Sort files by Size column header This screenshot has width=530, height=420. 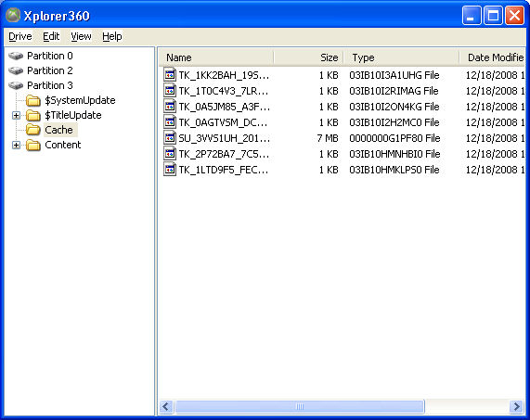click(308, 57)
